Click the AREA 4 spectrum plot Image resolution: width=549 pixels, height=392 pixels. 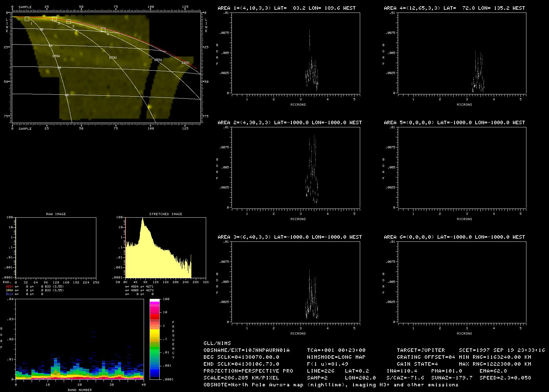[462, 53]
